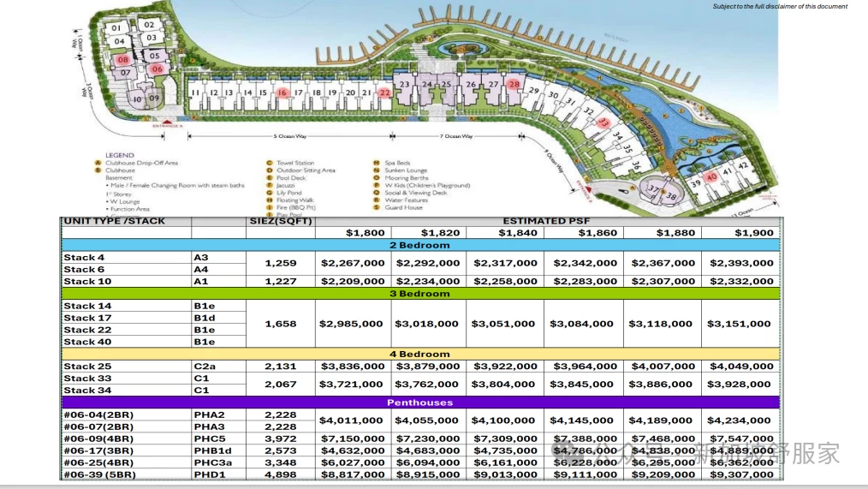This screenshot has height=489, width=868.
Task: Click the '#06-39 (5BR)' penthouse row label
Action: (x=99, y=474)
